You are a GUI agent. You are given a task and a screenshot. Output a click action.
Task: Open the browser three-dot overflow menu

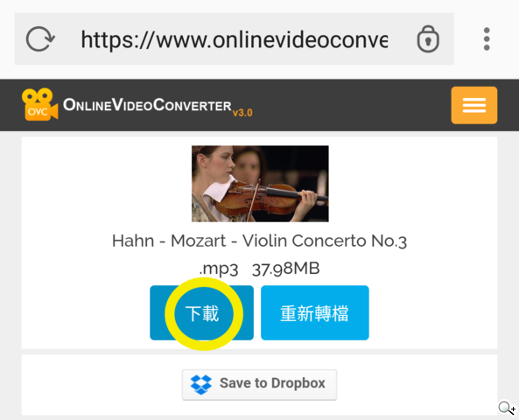pyautogui.click(x=487, y=39)
